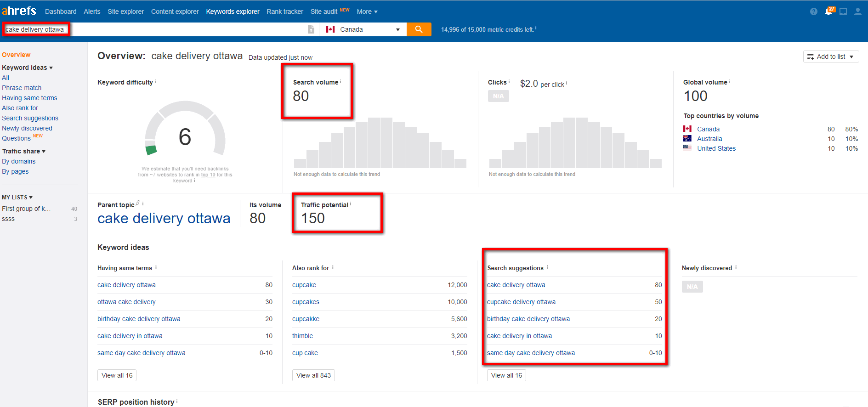Viewport: 868px width, 407px height.
Task: Click the United States flag icon
Action: tap(687, 148)
